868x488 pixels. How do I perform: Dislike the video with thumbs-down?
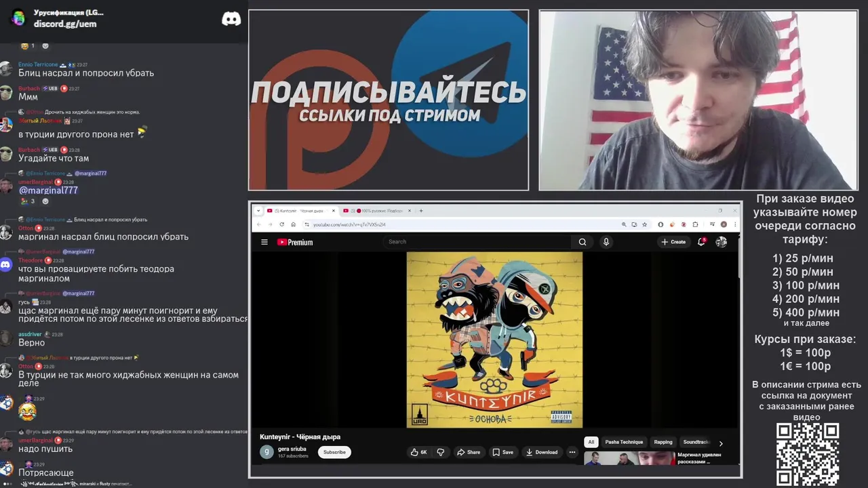pyautogui.click(x=440, y=452)
